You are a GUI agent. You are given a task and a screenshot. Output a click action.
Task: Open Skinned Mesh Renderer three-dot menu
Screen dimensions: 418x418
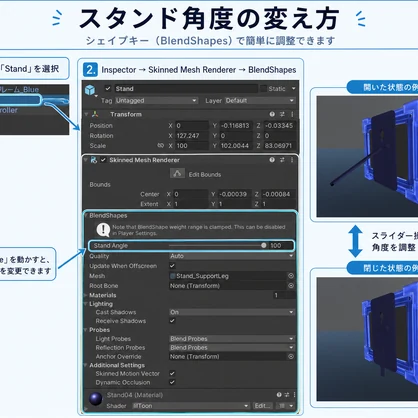pyautogui.click(x=292, y=160)
